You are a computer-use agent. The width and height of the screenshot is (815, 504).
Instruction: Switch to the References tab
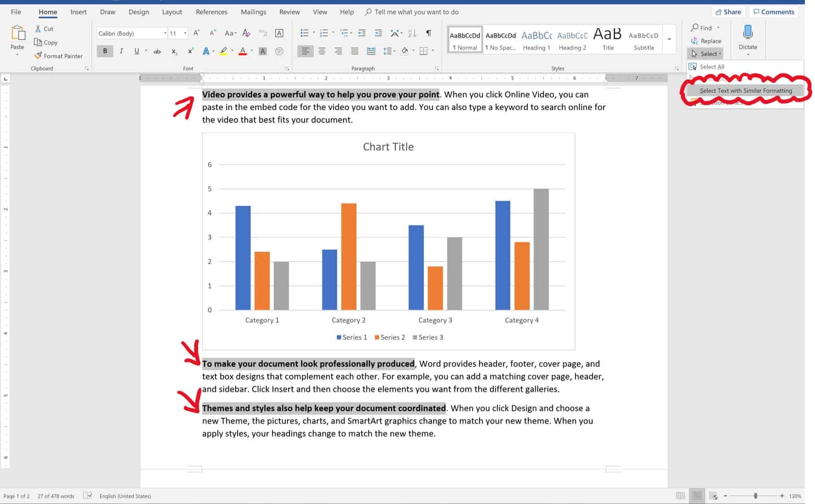211,12
